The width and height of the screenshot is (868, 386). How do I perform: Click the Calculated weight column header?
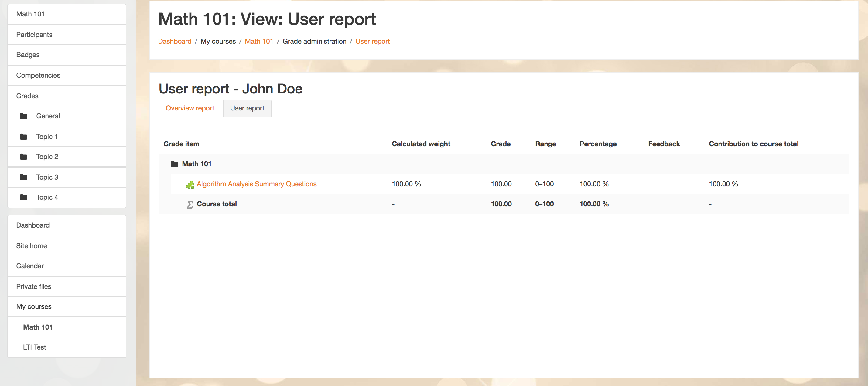click(421, 144)
